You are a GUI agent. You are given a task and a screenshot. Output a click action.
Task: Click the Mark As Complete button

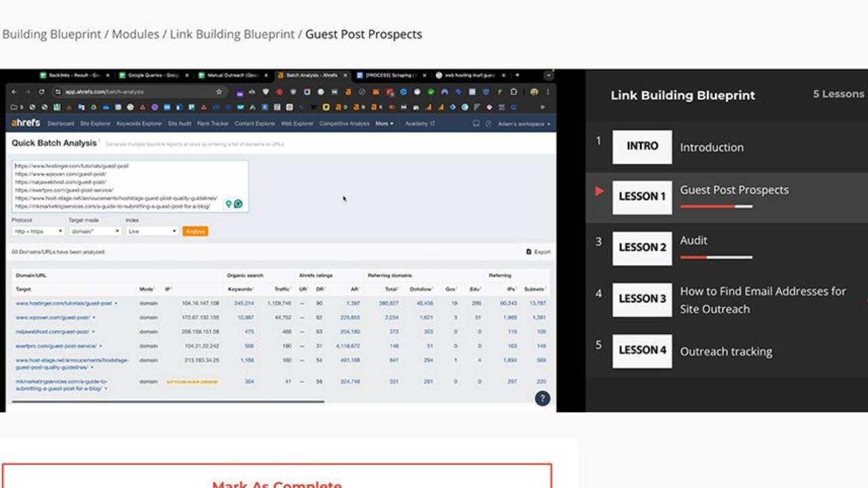(277, 484)
